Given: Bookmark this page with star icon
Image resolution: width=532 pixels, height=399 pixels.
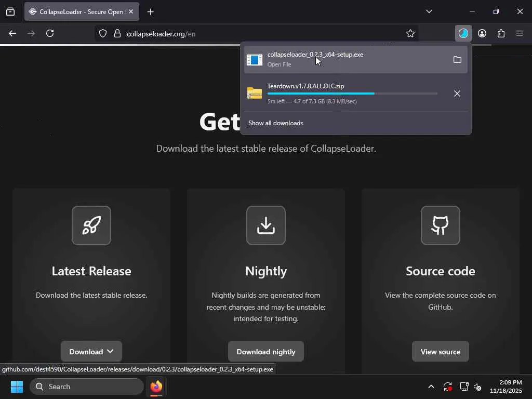Looking at the screenshot, I should pyautogui.click(x=410, y=34).
